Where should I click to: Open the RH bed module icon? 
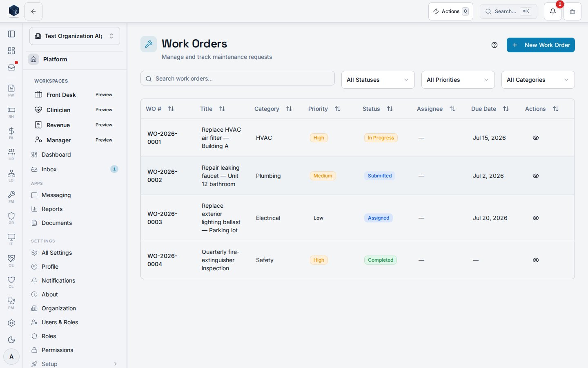11,112
